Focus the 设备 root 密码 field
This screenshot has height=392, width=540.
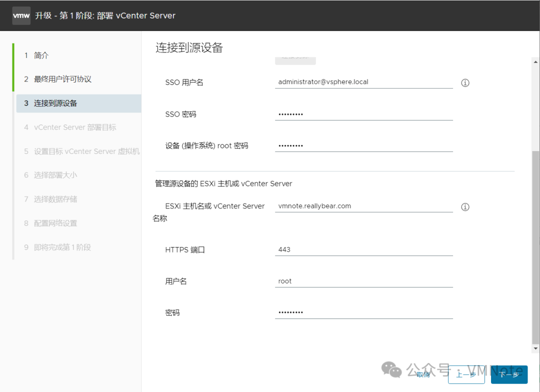click(x=363, y=145)
